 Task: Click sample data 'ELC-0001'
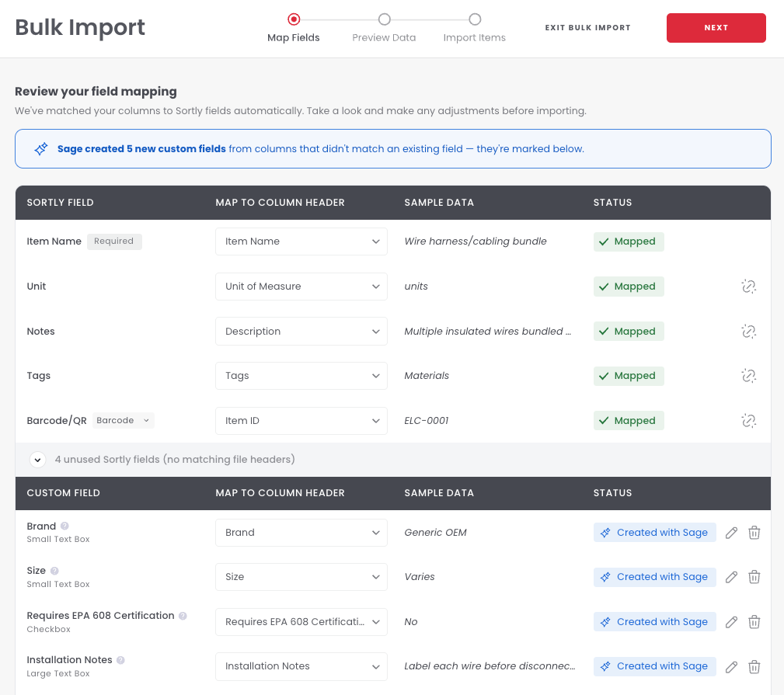pos(426,421)
